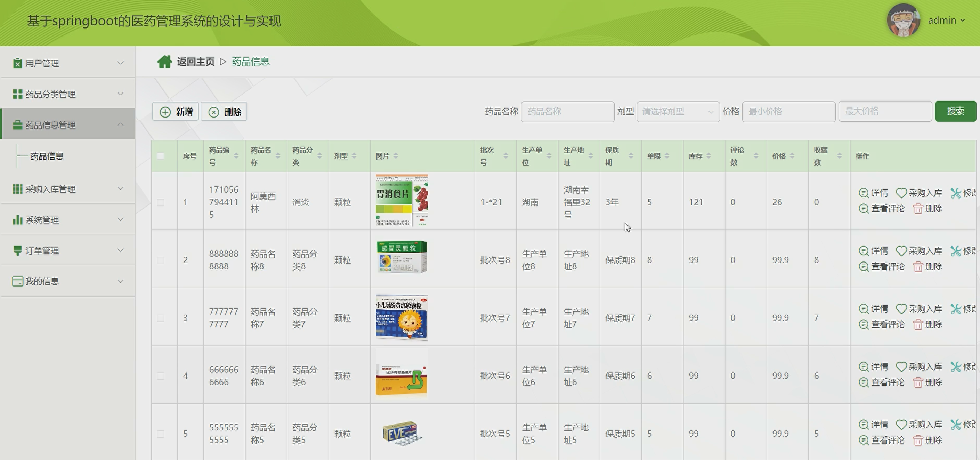Click the 采购入库管理 grid icon
The width and height of the screenshot is (980, 460).
[17, 189]
